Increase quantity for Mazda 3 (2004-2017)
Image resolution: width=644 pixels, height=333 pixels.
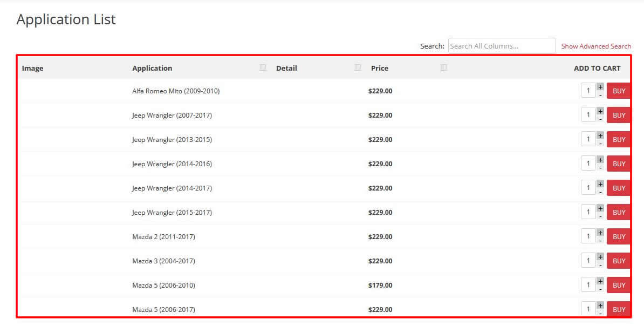tap(600, 256)
